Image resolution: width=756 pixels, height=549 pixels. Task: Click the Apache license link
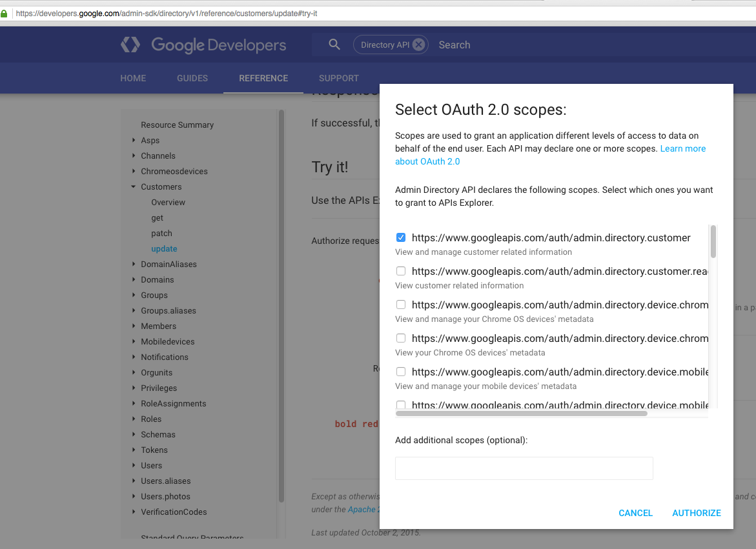click(363, 509)
